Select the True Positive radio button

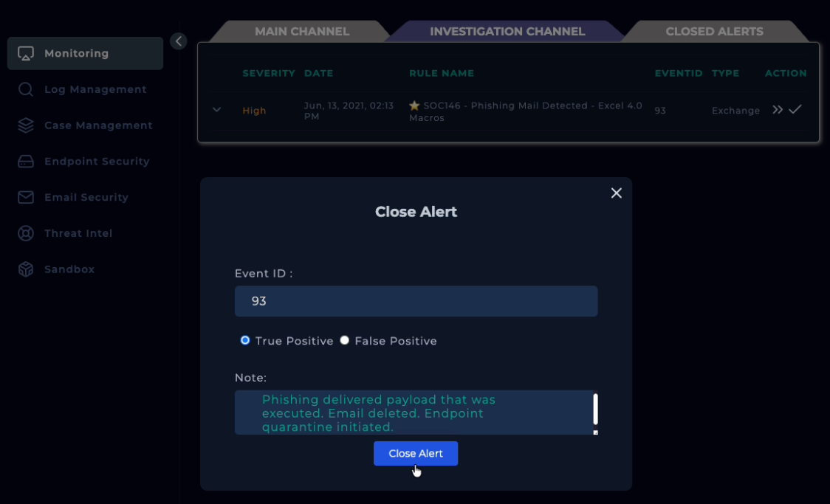(x=245, y=340)
